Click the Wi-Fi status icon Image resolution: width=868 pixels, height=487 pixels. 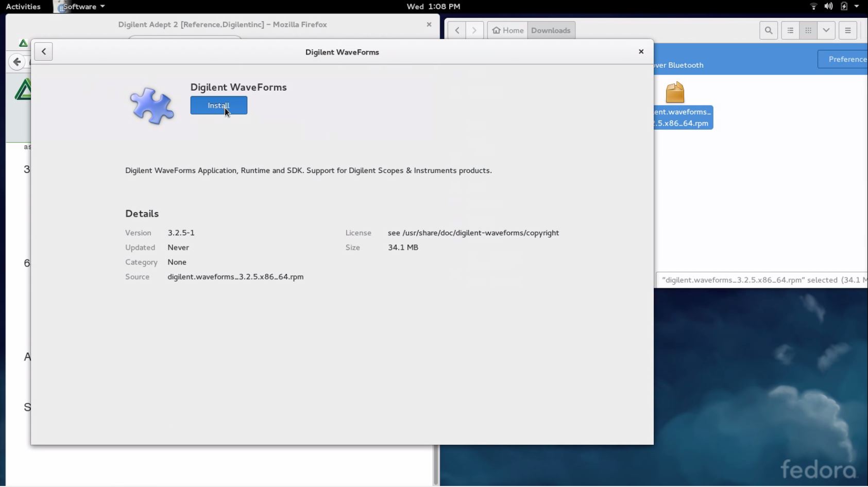[813, 6]
